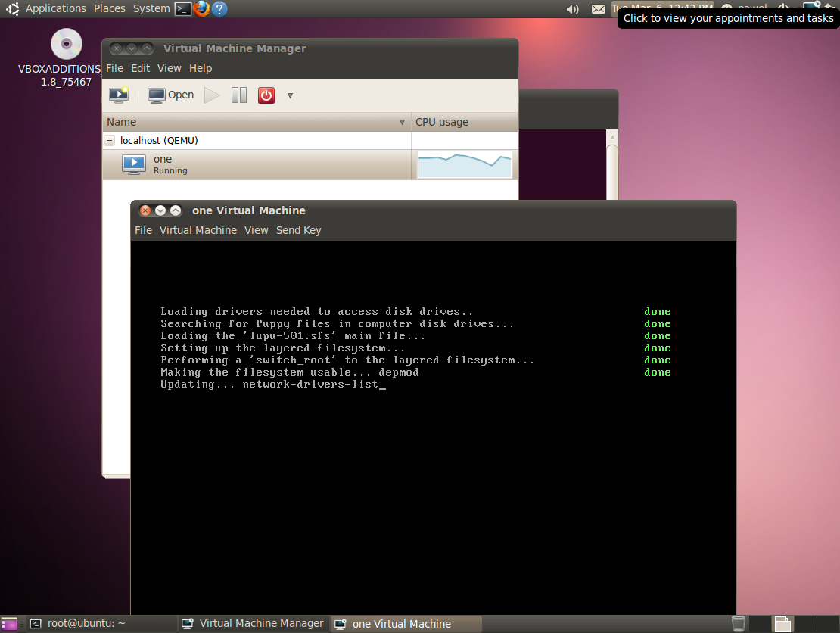840x633 pixels.
Task: Click the Trash icon in the bottom panel
Action: click(739, 623)
